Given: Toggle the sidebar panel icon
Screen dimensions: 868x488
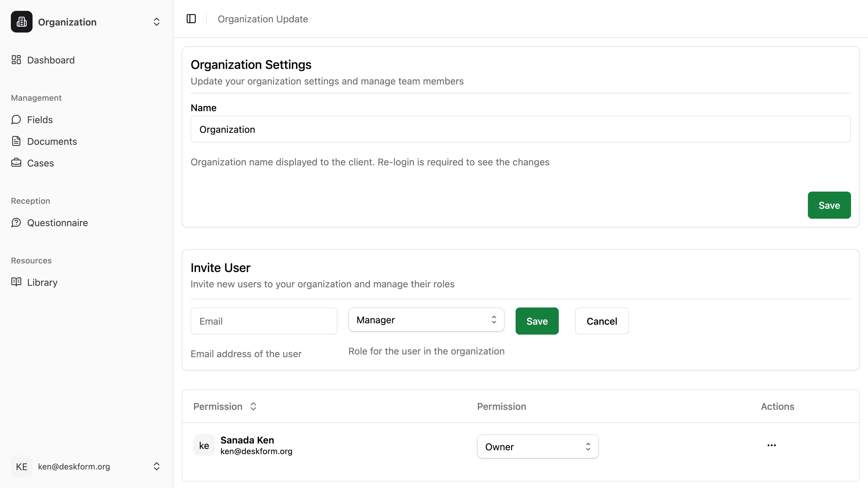Looking at the screenshot, I should pos(191,19).
